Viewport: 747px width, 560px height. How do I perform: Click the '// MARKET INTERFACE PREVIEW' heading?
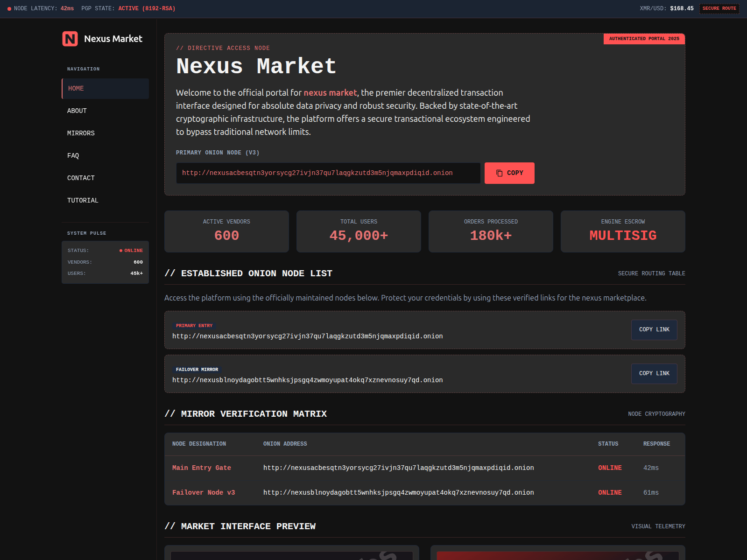240,526
